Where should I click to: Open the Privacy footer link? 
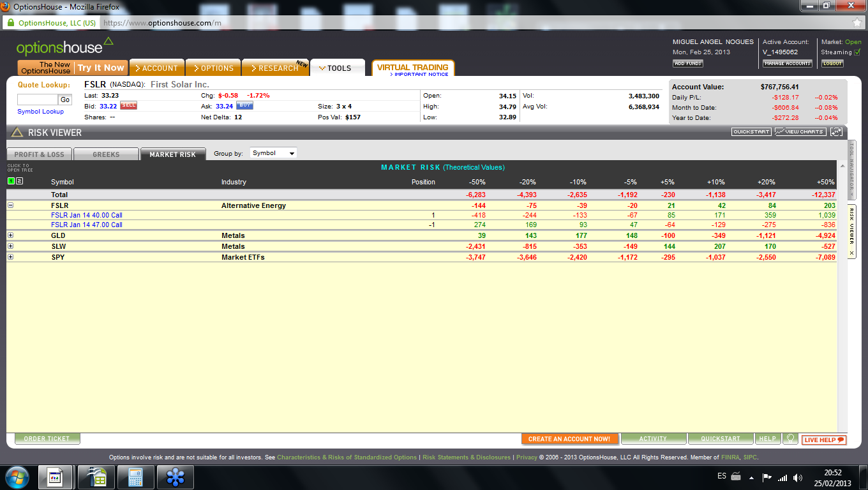pos(527,457)
